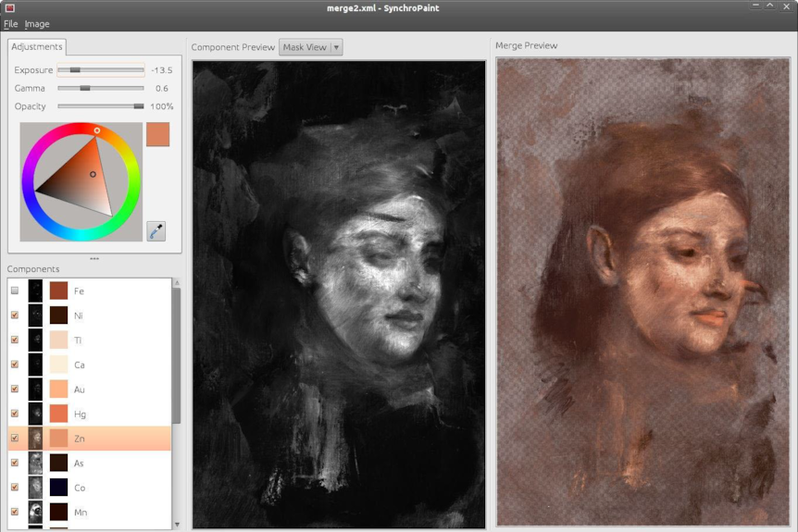Open the Image menu
Viewport: 798px width, 532px height.
point(37,24)
